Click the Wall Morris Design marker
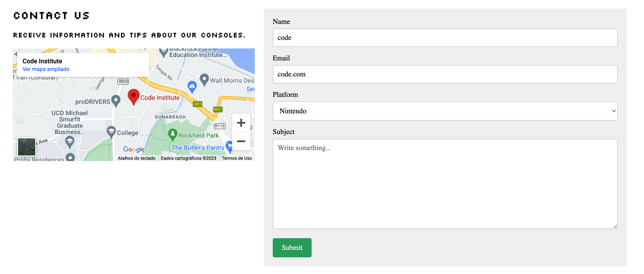This screenshot has width=644, height=274. (204, 79)
